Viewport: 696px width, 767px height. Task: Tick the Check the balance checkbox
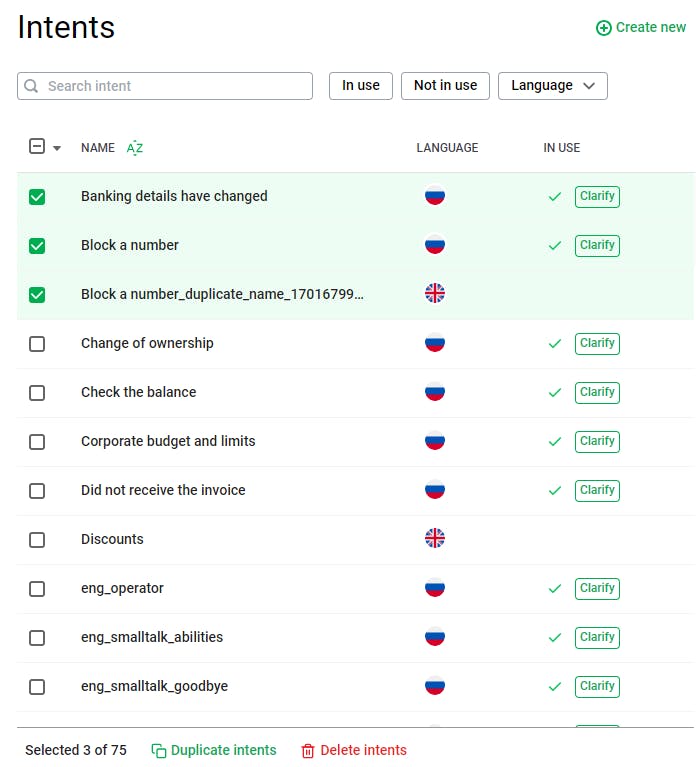tap(37, 393)
